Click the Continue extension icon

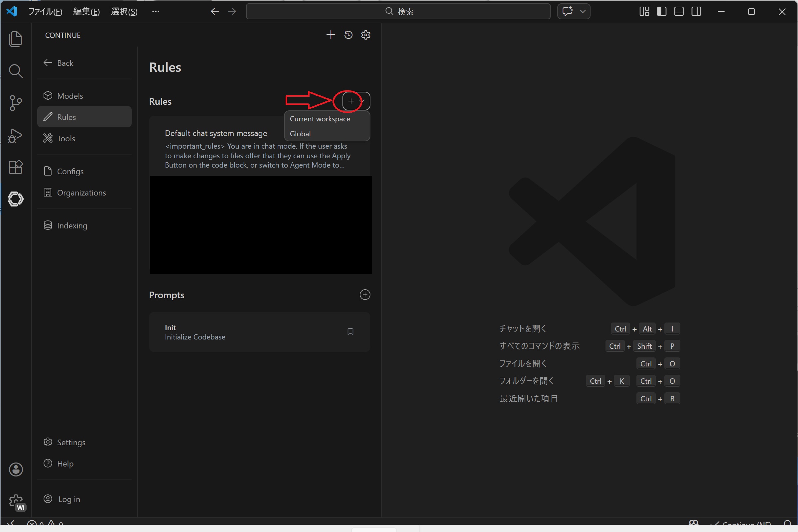[15, 199]
